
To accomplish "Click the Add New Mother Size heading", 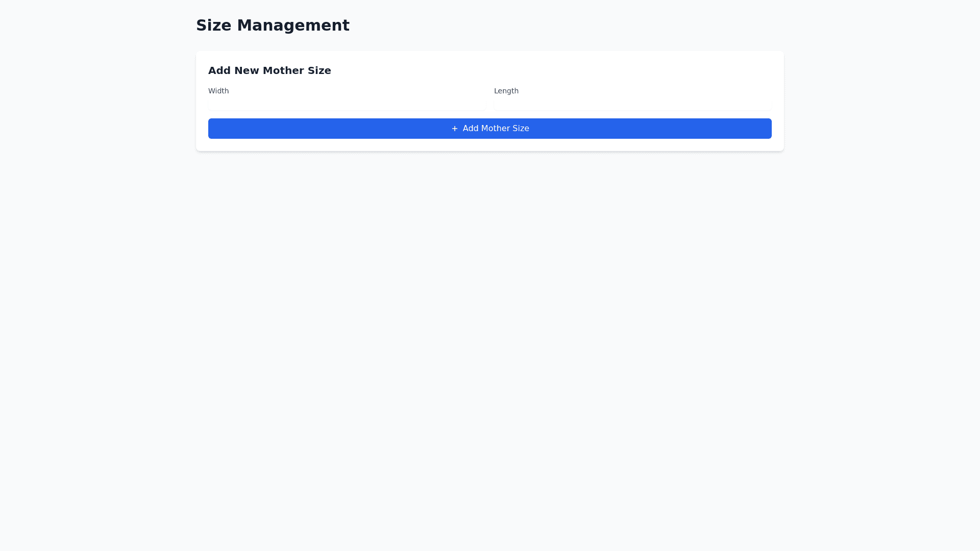I will (x=269, y=70).
